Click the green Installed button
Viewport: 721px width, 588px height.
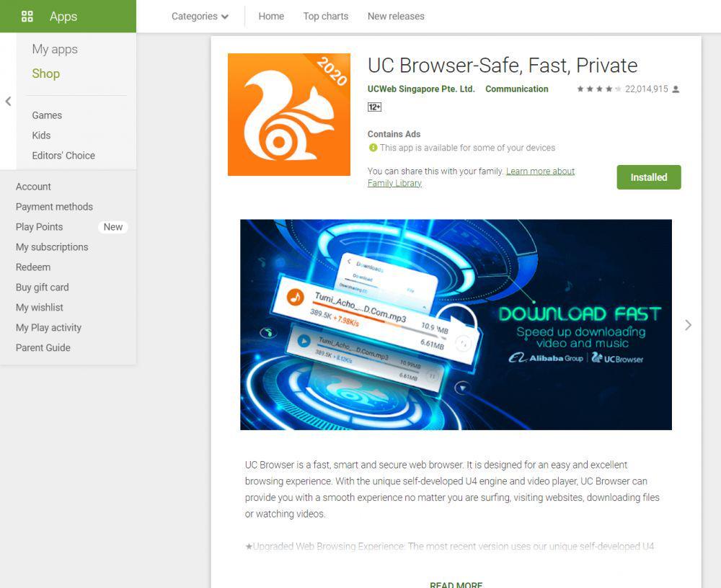point(648,177)
